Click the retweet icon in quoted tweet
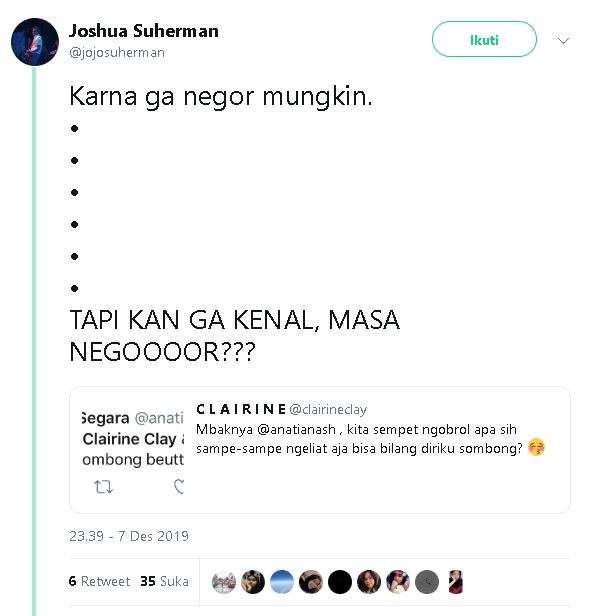 [x=104, y=487]
